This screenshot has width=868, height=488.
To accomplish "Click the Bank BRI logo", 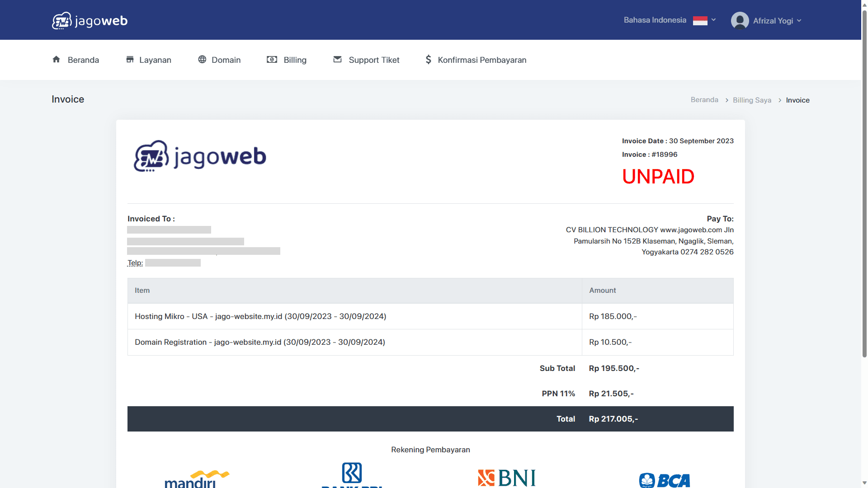I will click(x=352, y=475).
